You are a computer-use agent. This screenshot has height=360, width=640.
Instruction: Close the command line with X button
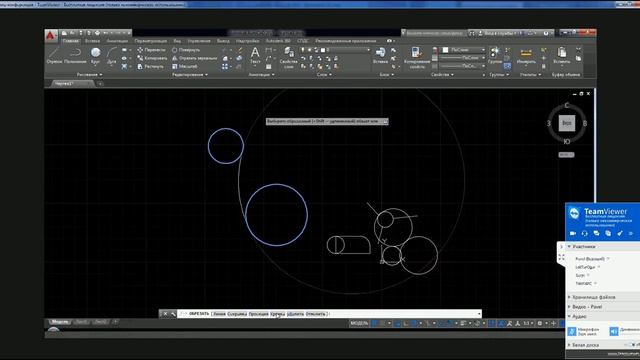165,314
